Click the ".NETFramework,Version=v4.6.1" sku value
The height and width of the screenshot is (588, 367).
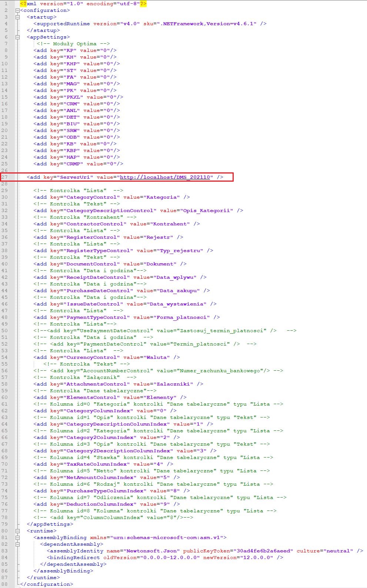point(207,24)
